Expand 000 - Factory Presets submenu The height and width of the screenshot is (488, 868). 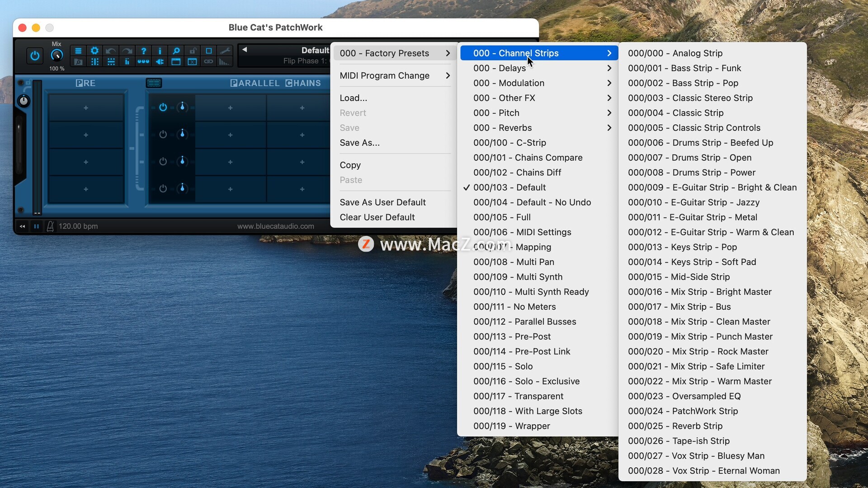pyautogui.click(x=394, y=53)
